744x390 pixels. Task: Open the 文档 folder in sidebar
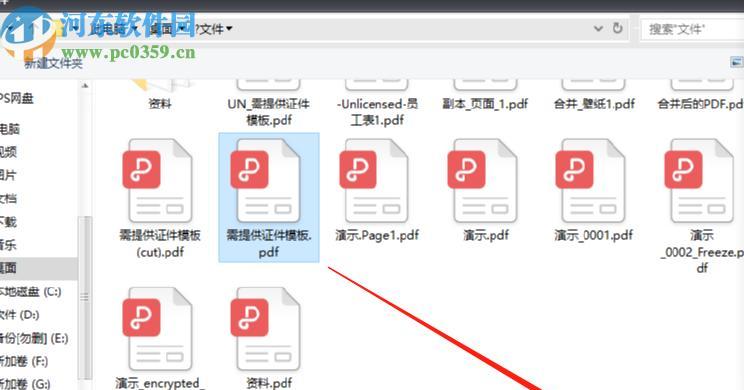point(8,198)
